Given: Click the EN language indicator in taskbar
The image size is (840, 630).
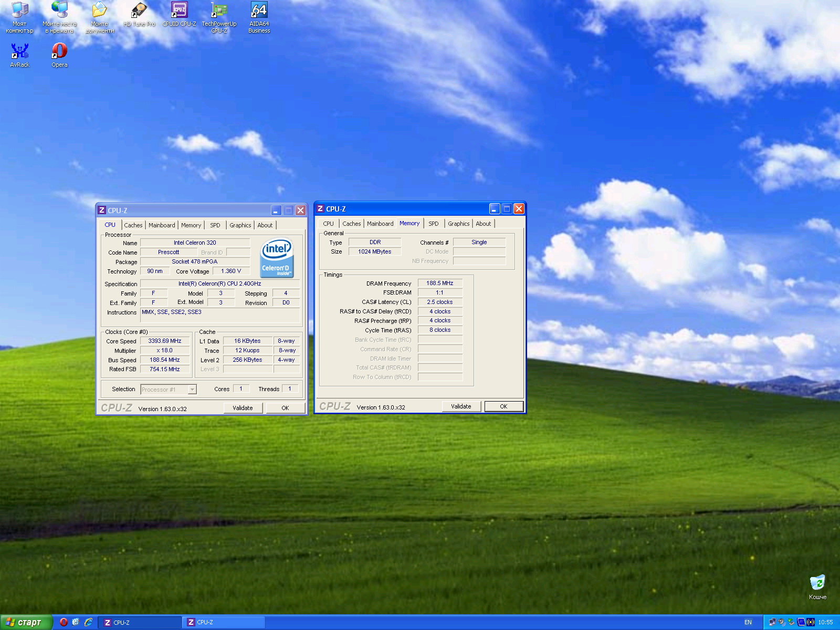Looking at the screenshot, I should (748, 622).
